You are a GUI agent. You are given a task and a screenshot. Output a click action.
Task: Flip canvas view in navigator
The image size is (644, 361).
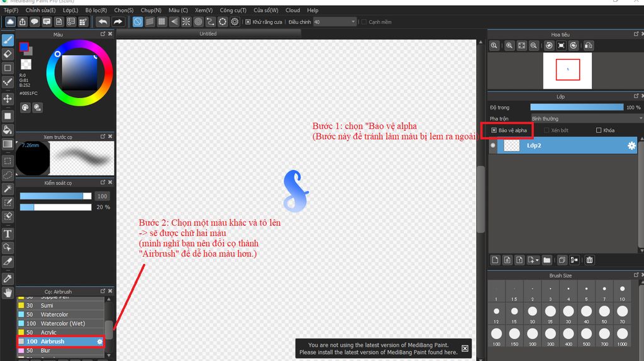click(589, 45)
